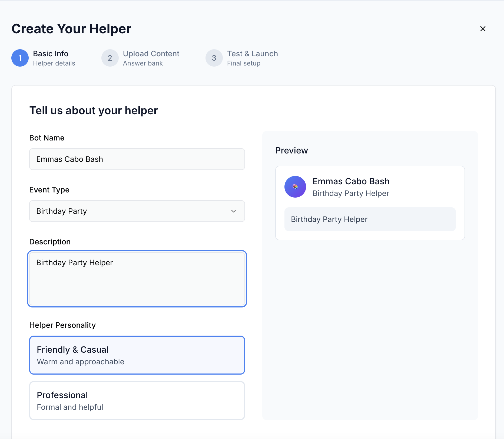Click the preview subtitle under Emmas Cabo Bash
Viewport: 504px width, 439px height.
pyautogui.click(x=351, y=193)
